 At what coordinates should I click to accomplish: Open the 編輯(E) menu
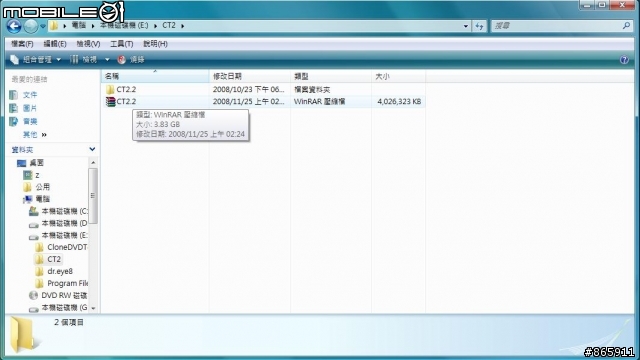(55, 44)
